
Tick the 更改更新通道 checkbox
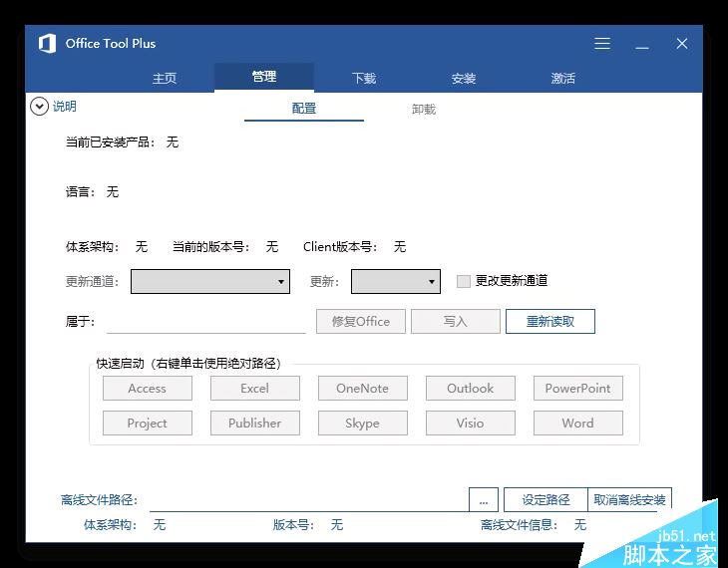point(464,281)
